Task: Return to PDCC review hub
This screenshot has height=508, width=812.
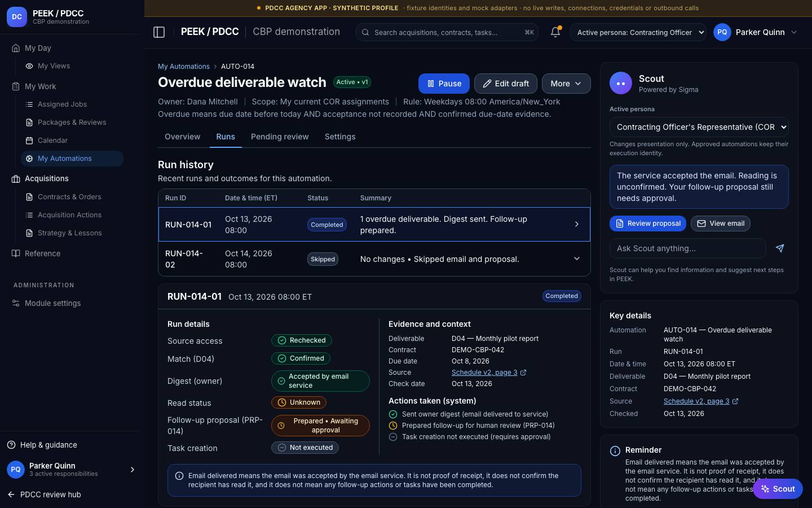Action: point(44,494)
